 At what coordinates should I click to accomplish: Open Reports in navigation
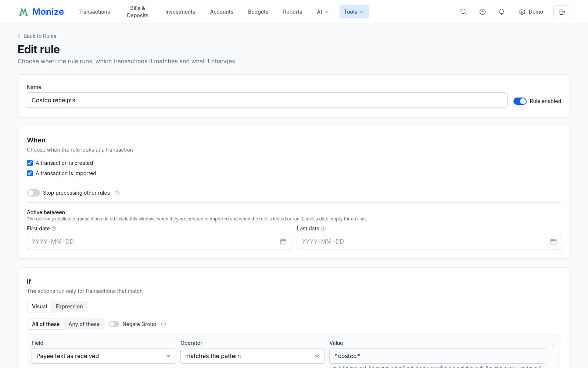pyautogui.click(x=293, y=12)
